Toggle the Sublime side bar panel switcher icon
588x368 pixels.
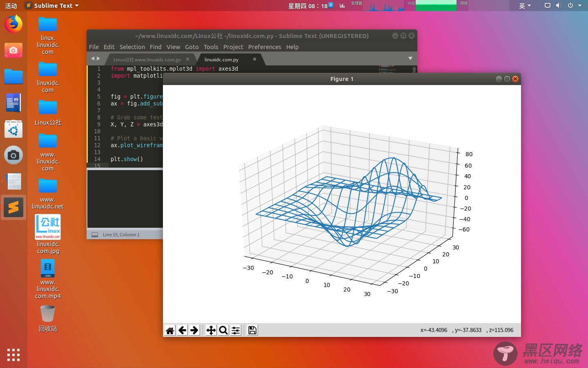[x=95, y=235]
